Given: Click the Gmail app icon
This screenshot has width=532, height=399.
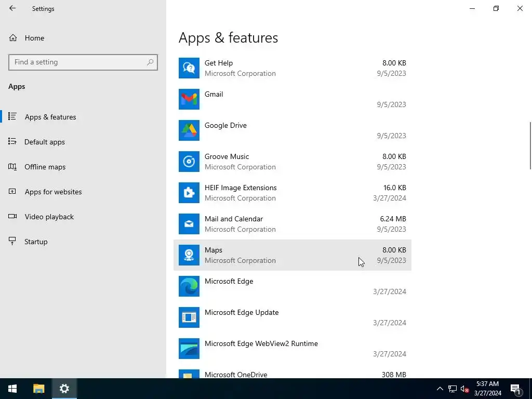Looking at the screenshot, I should pyautogui.click(x=189, y=99).
